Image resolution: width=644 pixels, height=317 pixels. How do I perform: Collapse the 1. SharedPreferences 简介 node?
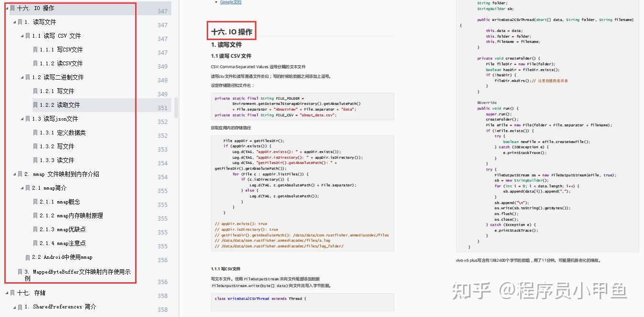coord(14,307)
